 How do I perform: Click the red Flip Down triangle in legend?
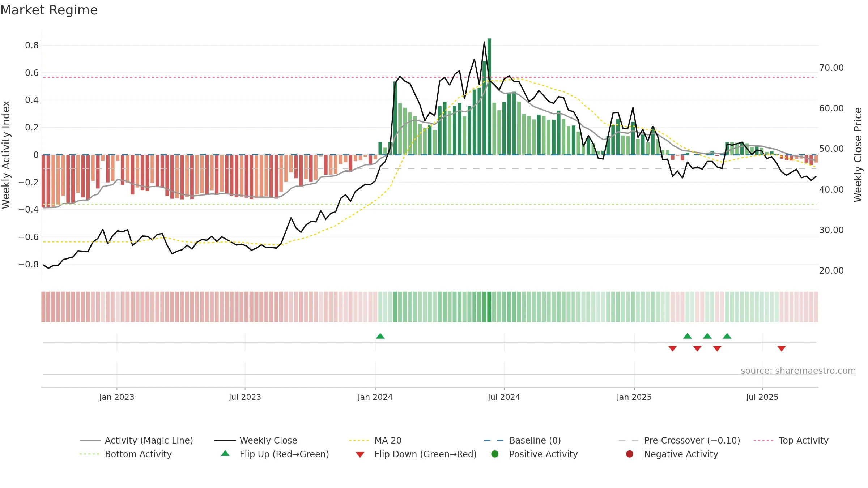[360, 455]
